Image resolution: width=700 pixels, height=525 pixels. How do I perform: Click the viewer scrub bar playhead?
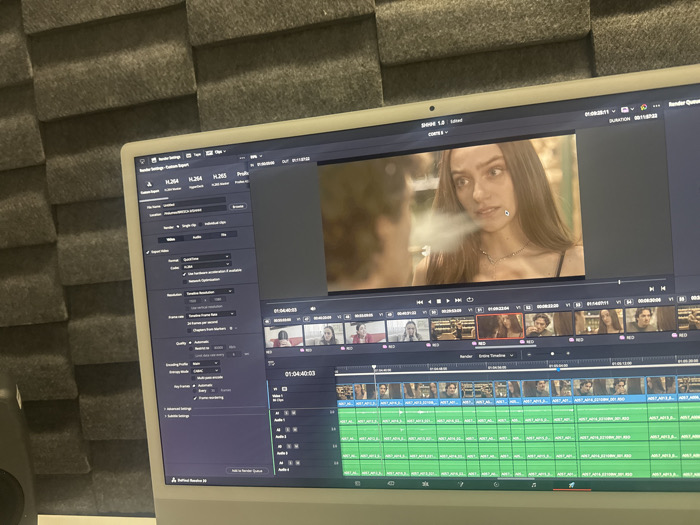(x=619, y=282)
